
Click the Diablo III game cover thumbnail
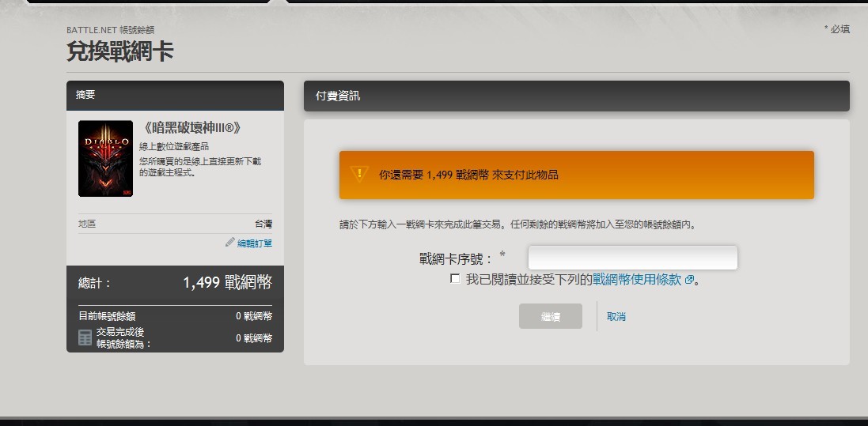105,158
